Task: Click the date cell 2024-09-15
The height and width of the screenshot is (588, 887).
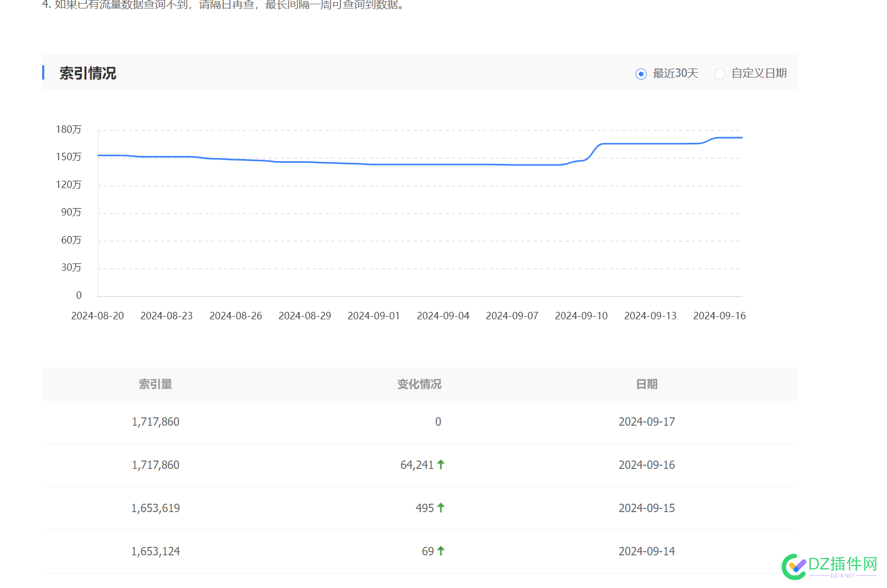Action: click(x=647, y=508)
